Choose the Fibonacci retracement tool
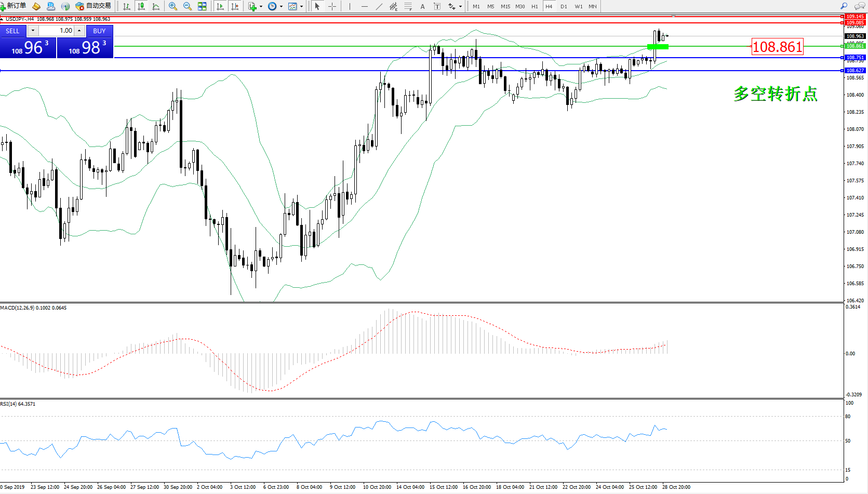Screen dimensions: 868x494 pyautogui.click(x=408, y=6)
